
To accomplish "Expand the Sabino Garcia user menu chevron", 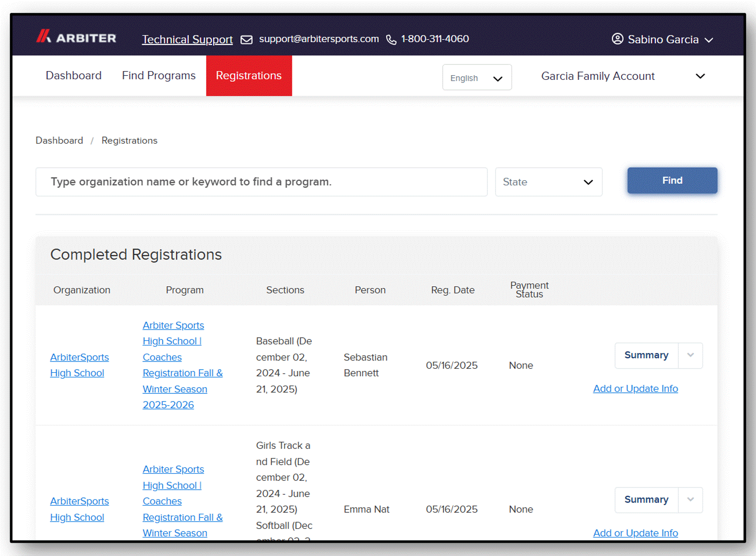I will (x=709, y=40).
